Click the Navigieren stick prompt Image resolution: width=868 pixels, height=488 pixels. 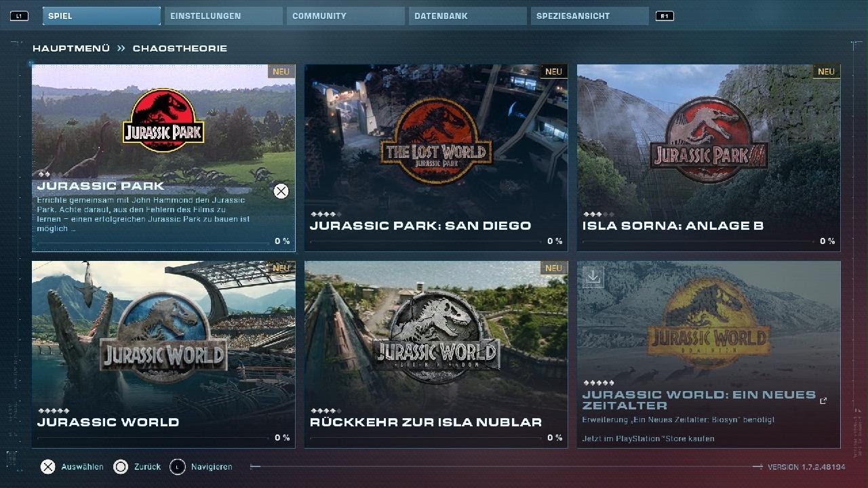(x=201, y=466)
